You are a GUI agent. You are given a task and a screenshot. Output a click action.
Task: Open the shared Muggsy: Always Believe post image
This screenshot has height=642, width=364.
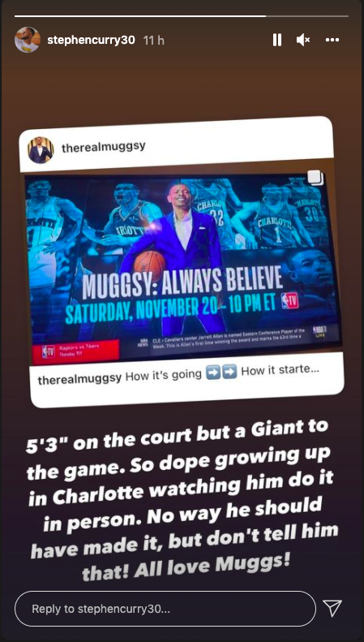182,262
